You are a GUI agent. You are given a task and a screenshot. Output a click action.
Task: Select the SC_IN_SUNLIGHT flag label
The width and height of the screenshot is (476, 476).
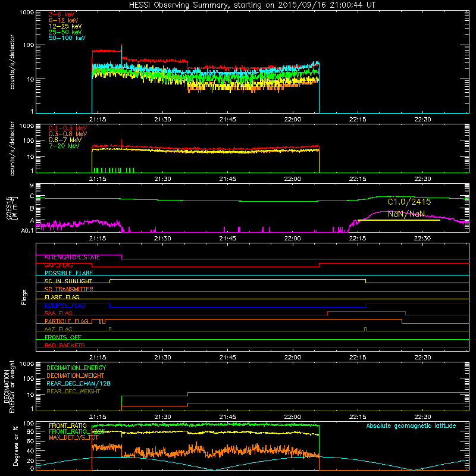68,281
